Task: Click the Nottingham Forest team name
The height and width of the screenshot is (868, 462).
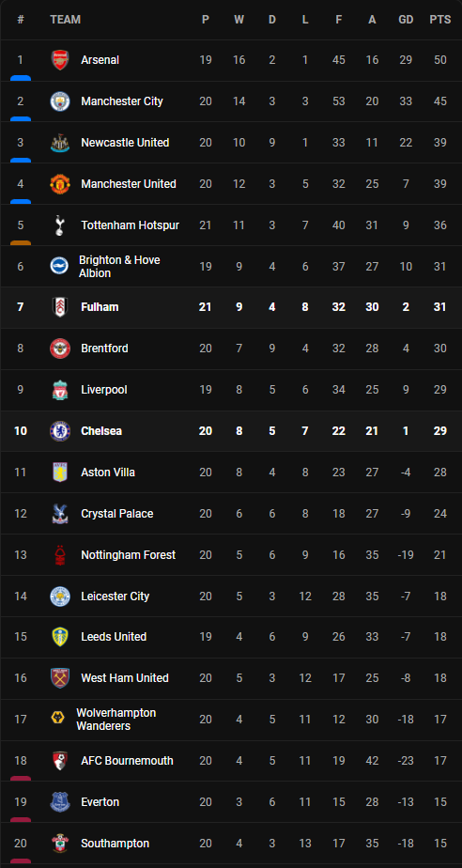Action: pyautogui.click(x=129, y=554)
